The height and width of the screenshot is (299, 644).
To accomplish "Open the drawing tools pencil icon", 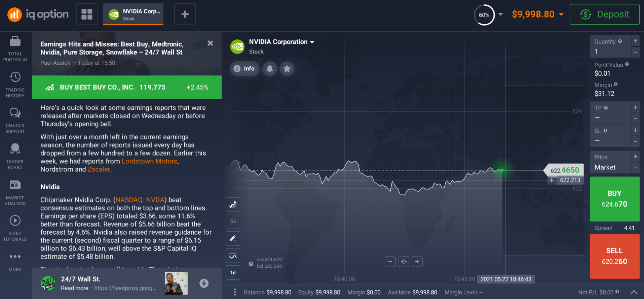I will pyautogui.click(x=233, y=239).
